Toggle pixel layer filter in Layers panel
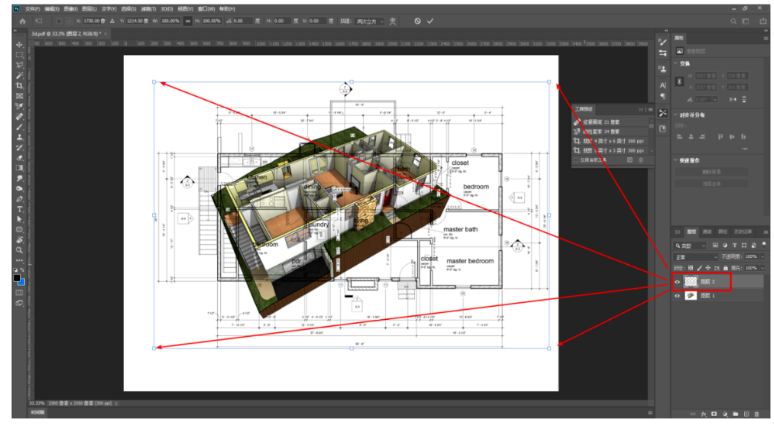This screenshot has height=425, width=774. tap(715, 245)
